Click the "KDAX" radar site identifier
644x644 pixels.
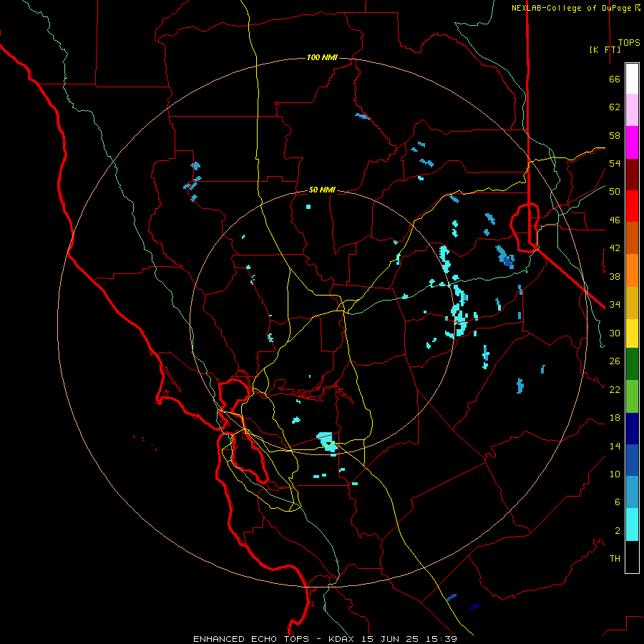tap(342, 639)
